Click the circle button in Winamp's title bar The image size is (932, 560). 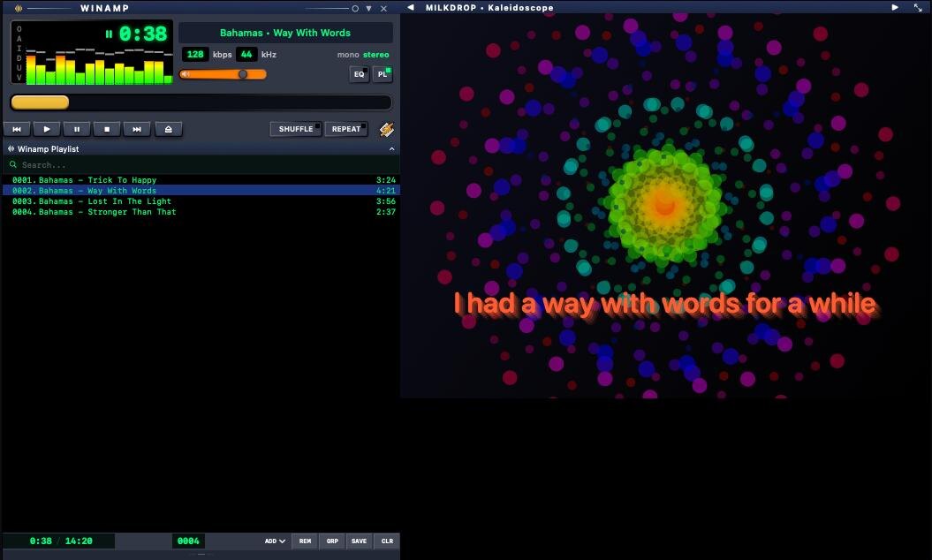(355, 8)
